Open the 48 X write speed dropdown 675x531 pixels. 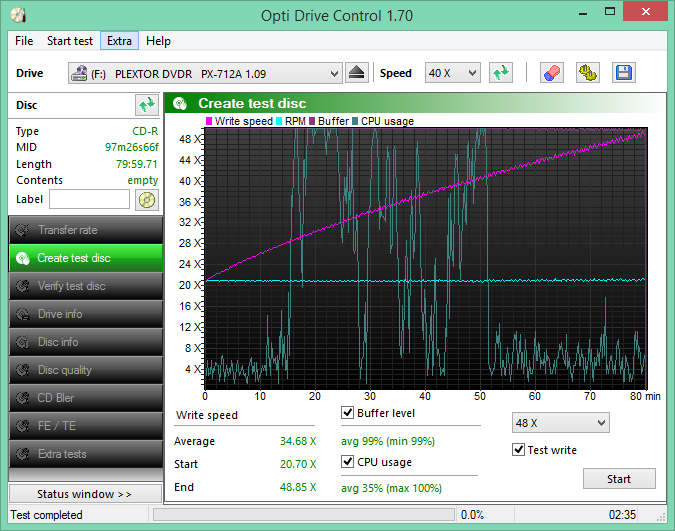click(560, 423)
